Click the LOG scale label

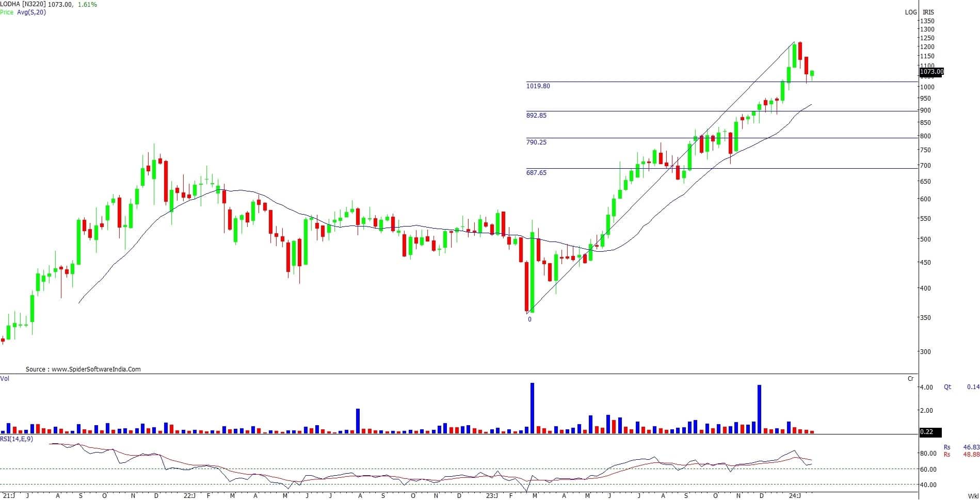point(911,12)
